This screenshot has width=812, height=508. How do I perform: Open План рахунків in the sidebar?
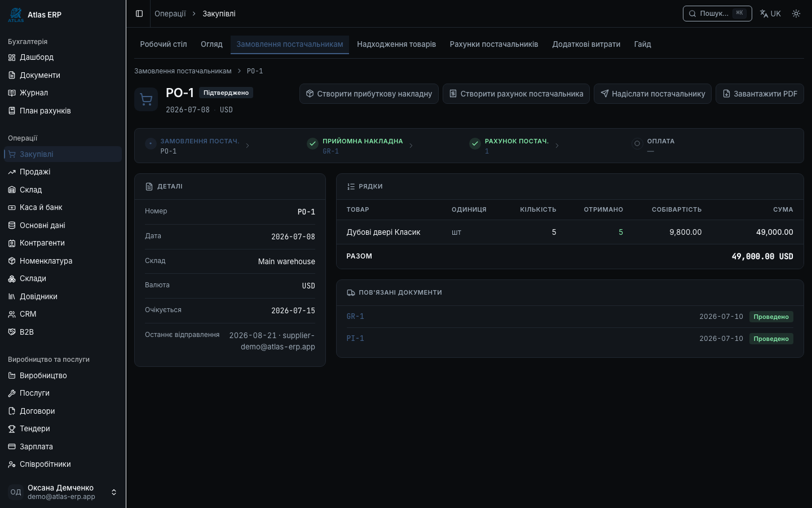coord(63,111)
